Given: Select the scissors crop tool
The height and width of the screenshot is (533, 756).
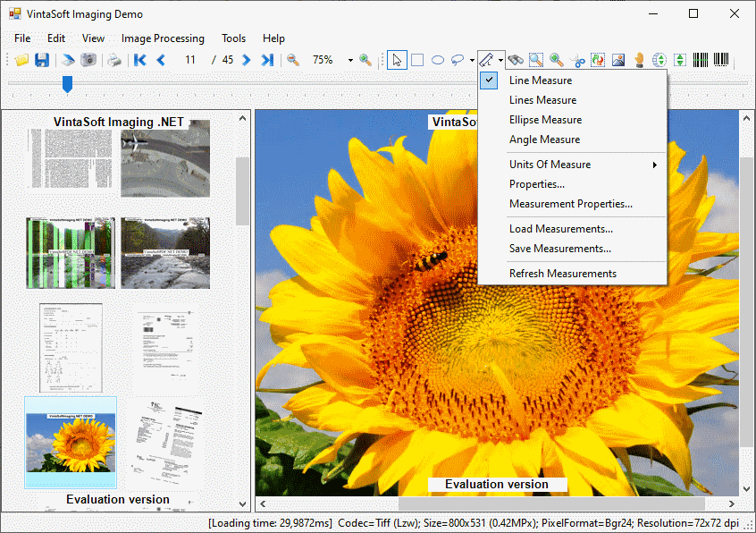Looking at the screenshot, I should pyautogui.click(x=577, y=60).
